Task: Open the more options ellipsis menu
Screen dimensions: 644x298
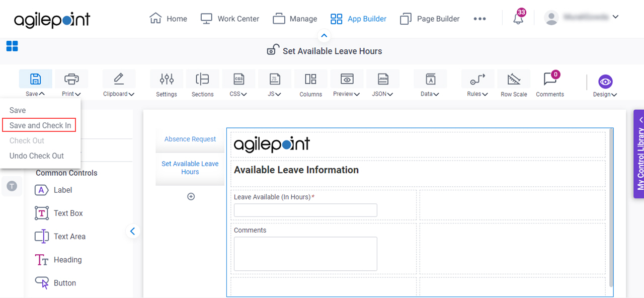Action: 480,19
